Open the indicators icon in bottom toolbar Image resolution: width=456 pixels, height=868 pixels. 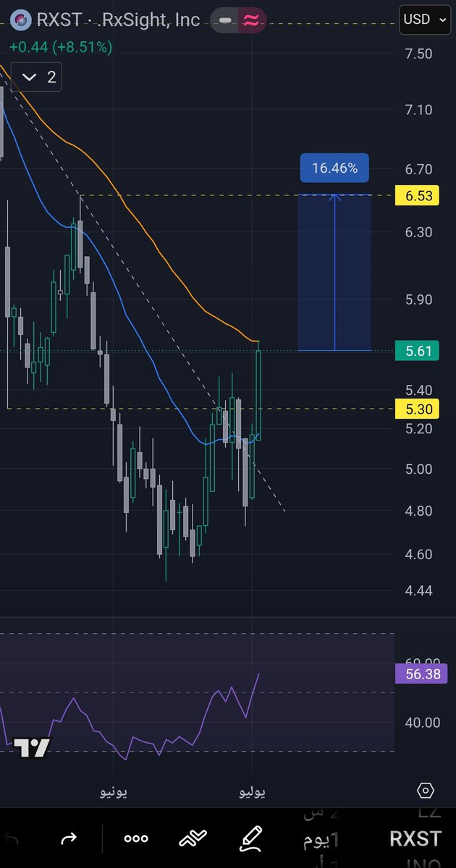[193, 839]
